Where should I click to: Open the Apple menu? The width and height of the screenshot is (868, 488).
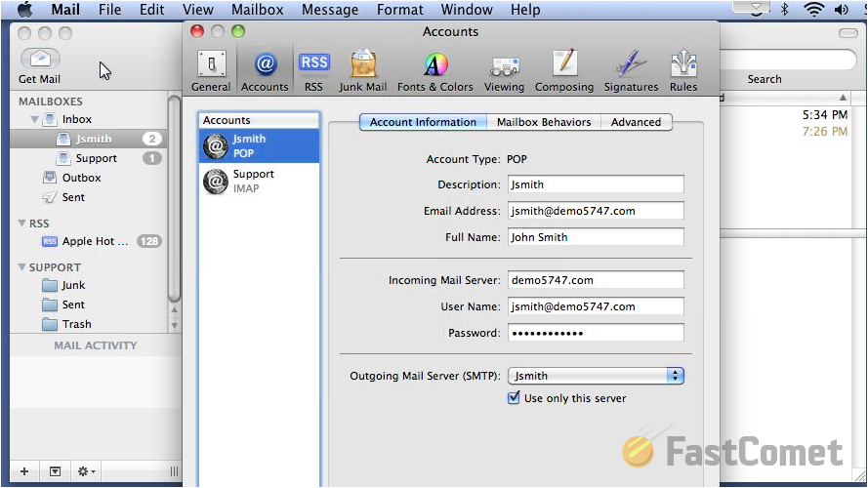pos(25,10)
